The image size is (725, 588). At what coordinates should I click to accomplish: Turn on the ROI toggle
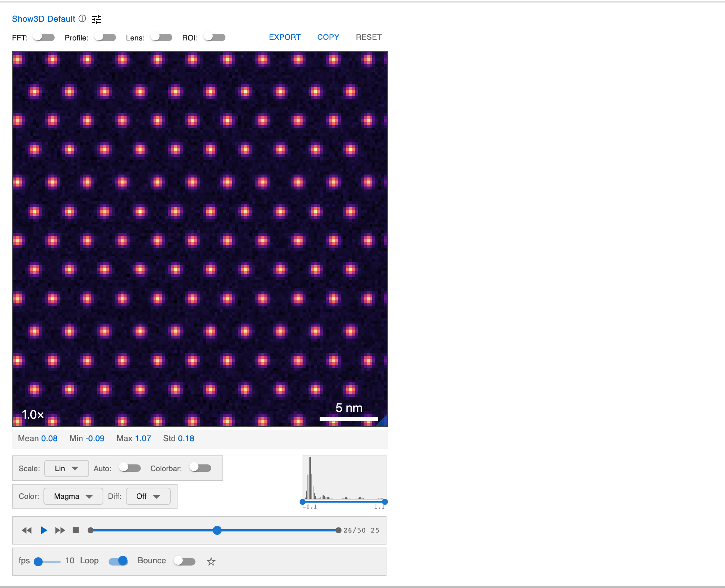click(214, 37)
